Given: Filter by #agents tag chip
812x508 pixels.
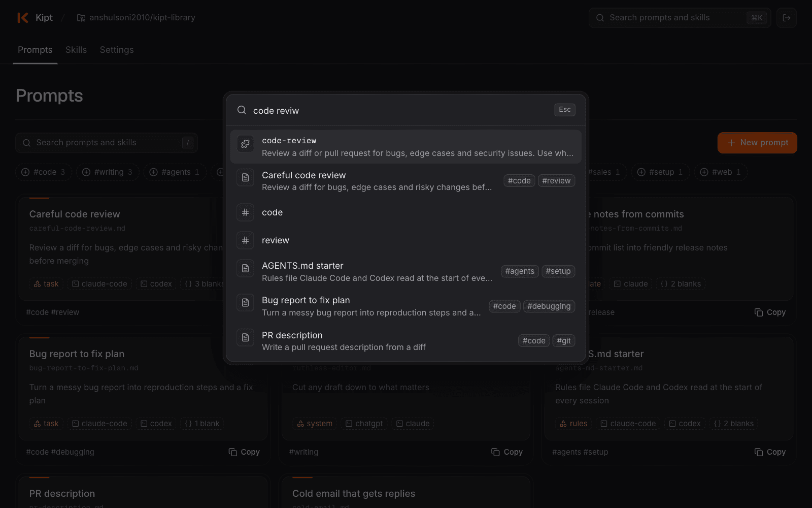Looking at the screenshot, I should [x=174, y=172].
